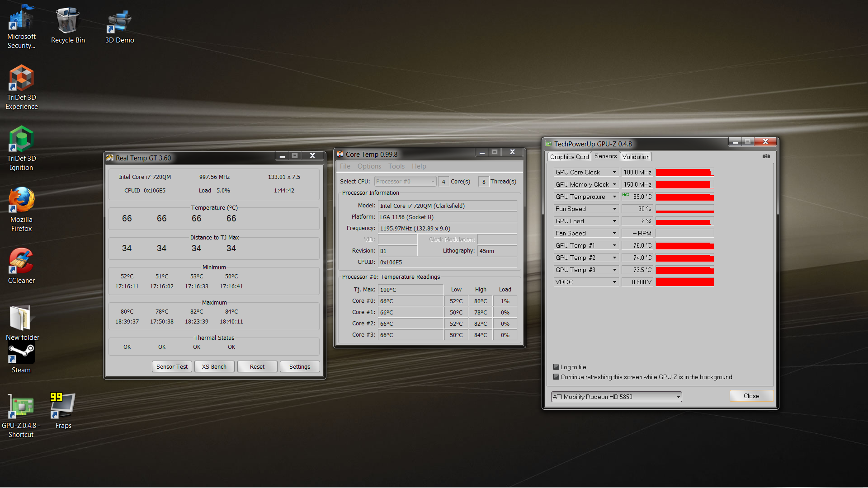868x488 pixels.
Task: Click the GPU Temperature 89.0 °C value
Action: 637,197
